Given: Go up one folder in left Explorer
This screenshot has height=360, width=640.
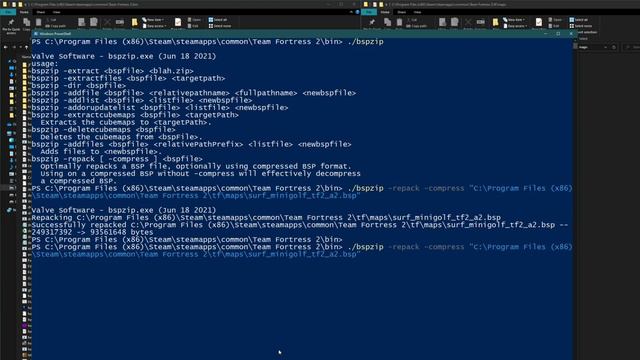Looking at the screenshot, I should (x=26, y=47).
